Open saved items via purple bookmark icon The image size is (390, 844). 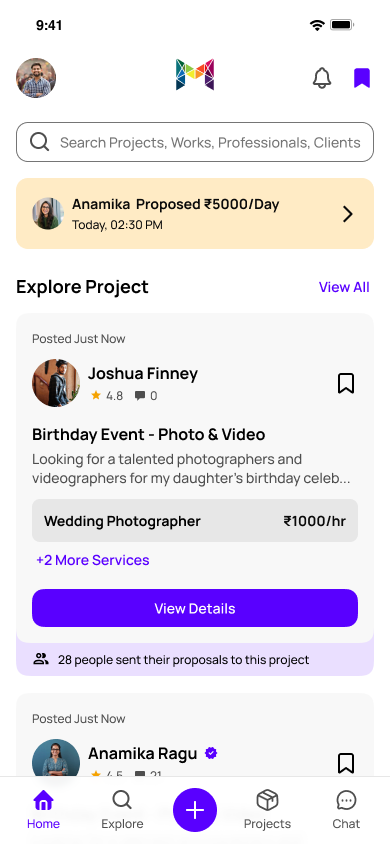(361, 78)
